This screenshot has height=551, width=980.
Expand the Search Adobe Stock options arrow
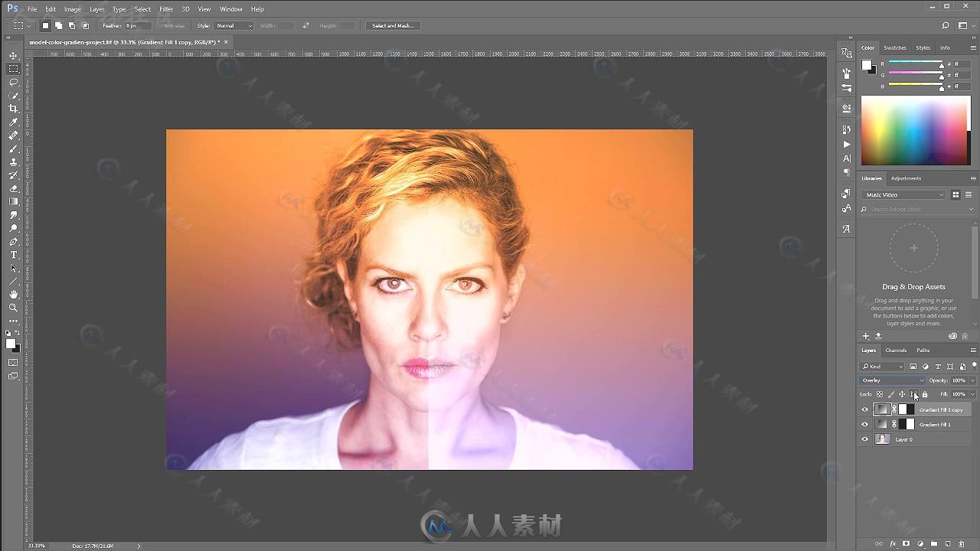(x=972, y=209)
